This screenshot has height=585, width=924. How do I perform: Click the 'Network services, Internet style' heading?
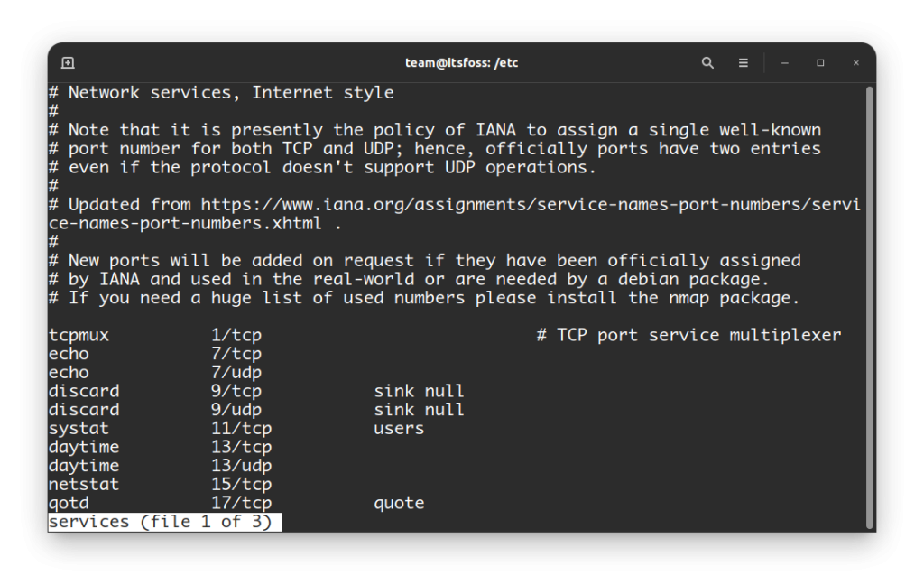(x=231, y=92)
